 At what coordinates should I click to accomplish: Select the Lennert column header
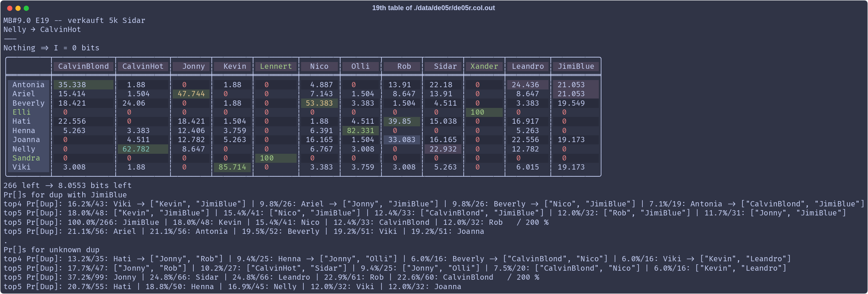pyautogui.click(x=276, y=67)
